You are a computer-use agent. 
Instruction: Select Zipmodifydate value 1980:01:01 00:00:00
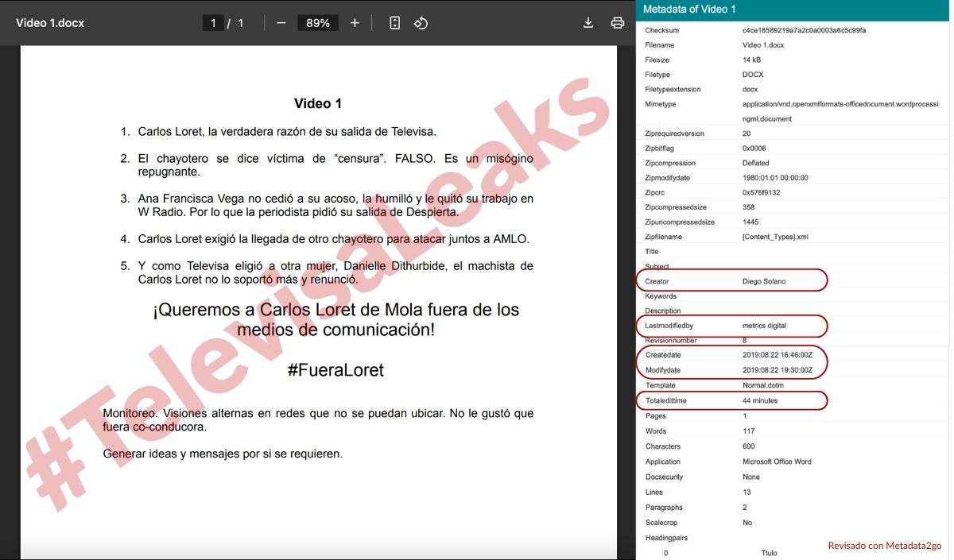point(775,178)
